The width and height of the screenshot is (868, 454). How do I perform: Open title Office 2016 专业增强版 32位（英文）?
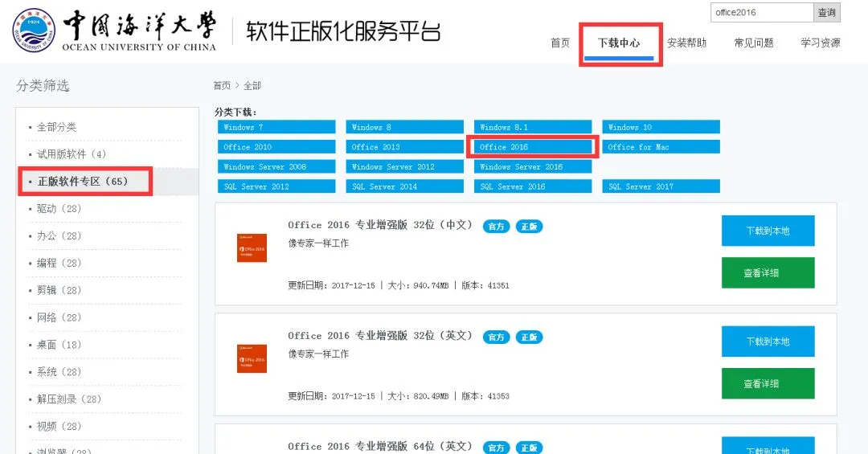click(381, 336)
